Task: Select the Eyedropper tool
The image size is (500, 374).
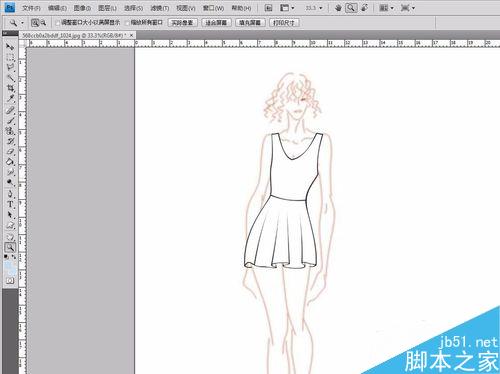Action: 10,99
